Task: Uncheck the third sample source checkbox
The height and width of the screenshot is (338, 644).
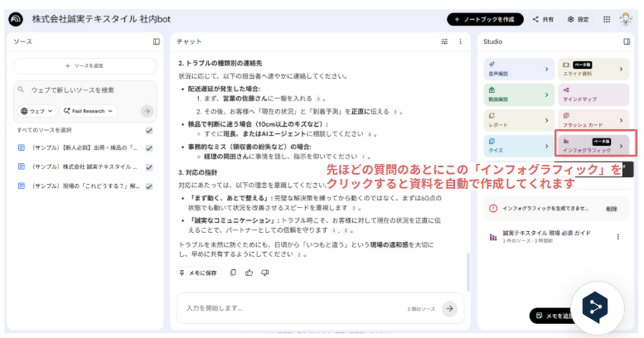Action: 149,187
